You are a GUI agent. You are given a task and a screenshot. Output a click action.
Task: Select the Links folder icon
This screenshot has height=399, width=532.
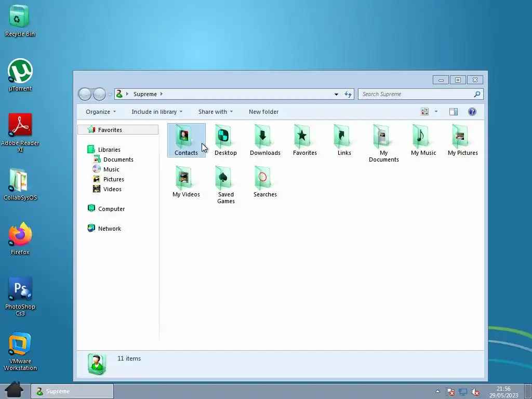point(344,140)
